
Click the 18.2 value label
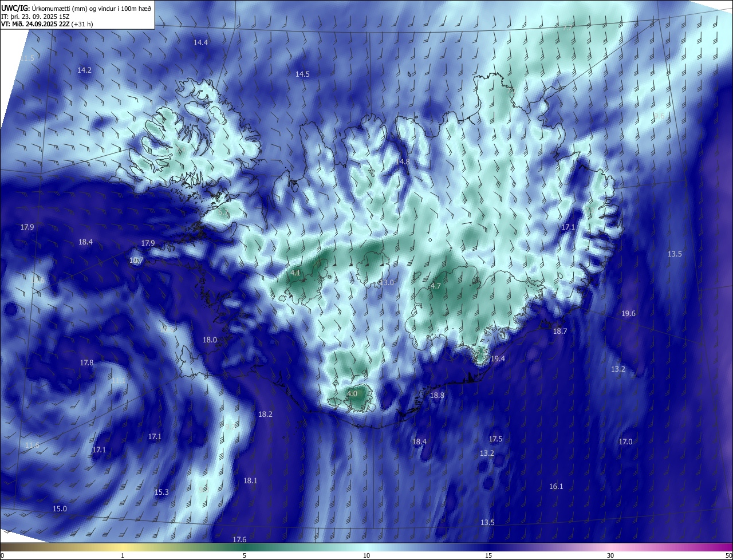click(x=265, y=415)
